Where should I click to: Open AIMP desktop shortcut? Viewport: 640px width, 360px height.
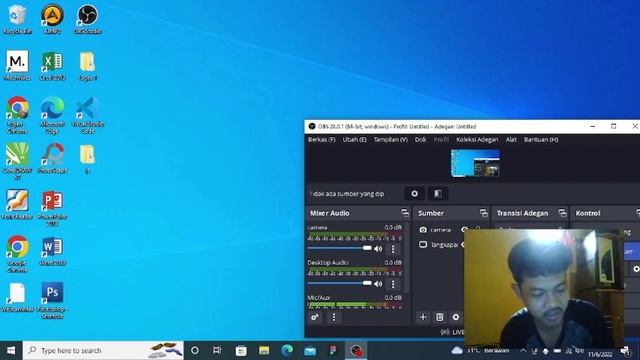[52, 19]
